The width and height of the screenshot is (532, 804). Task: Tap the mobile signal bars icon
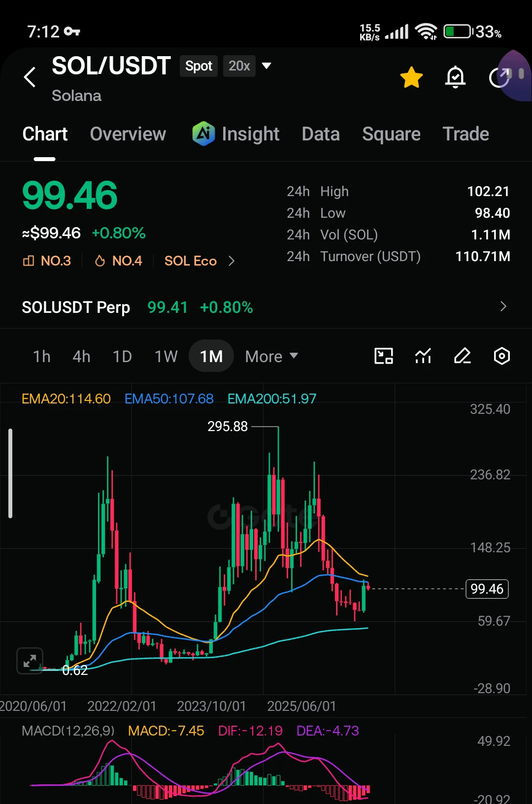397,32
